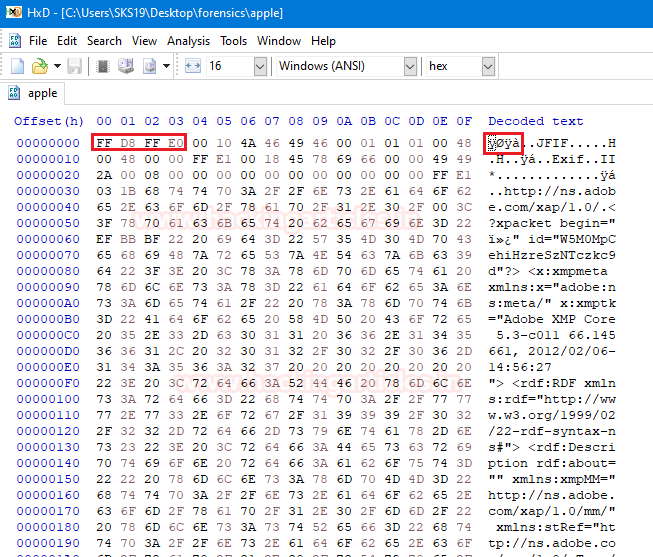
Task: Click offset row 00000100
Action: (x=48, y=399)
